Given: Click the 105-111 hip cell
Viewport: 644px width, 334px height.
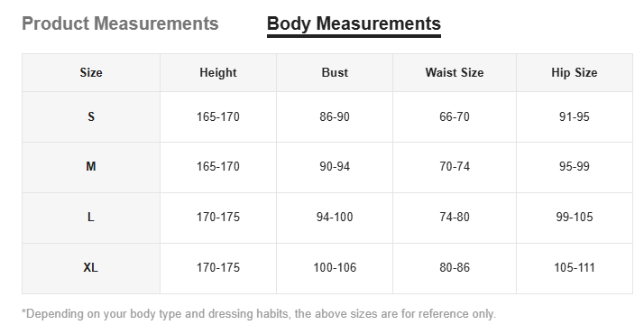Looking at the screenshot, I should (x=575, y=268).
